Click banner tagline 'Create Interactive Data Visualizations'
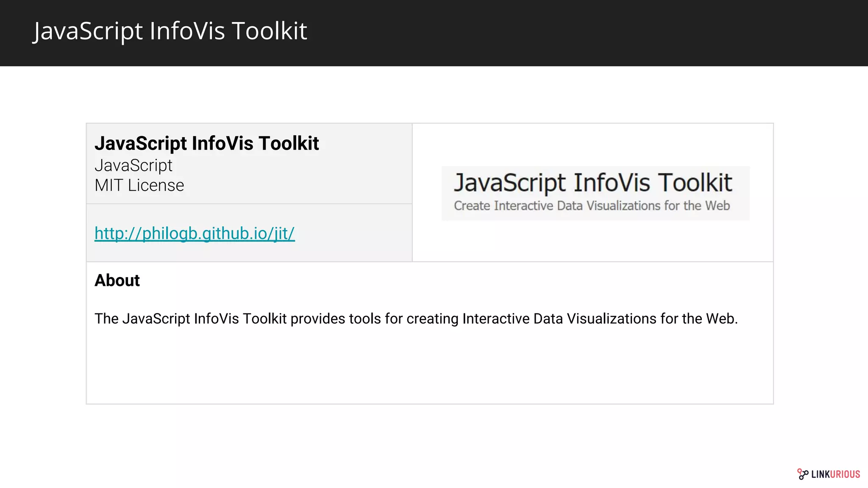The width and height of the screenshot is (868, 488). pos(592,206)
